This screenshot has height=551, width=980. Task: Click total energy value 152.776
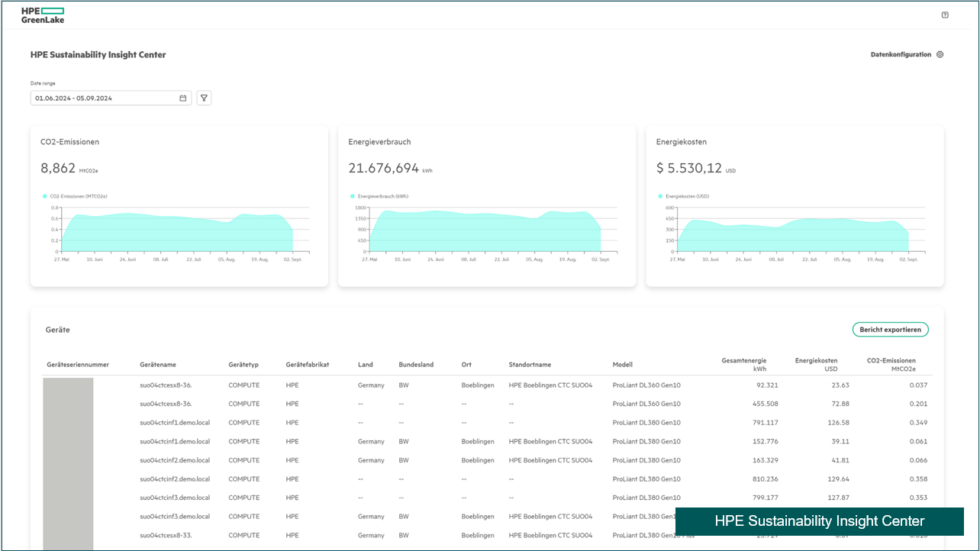click(x=764, y=441)
